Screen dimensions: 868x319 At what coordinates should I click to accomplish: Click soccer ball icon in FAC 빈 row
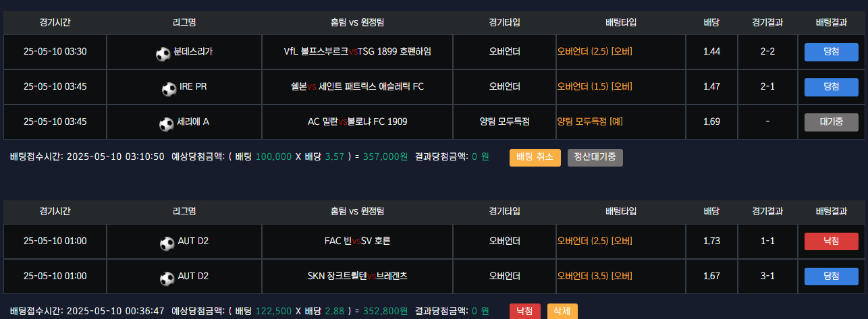coord(167,243)
